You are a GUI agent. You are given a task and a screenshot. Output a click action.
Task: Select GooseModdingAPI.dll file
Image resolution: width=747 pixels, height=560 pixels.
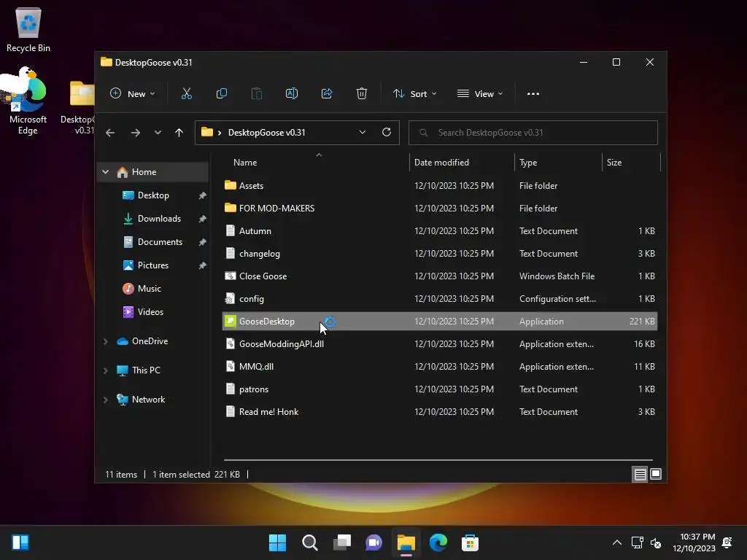440,344
